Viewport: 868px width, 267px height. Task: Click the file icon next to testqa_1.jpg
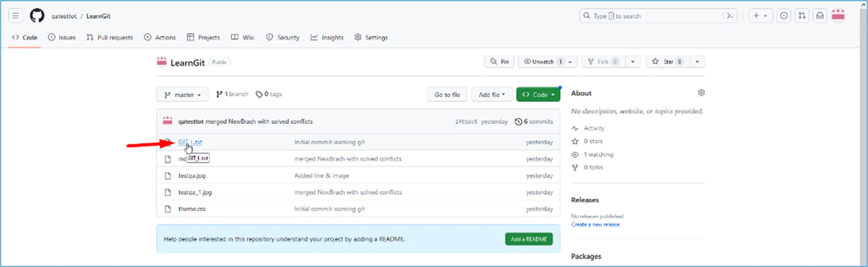pyautogui.click(x=168, y=192)
